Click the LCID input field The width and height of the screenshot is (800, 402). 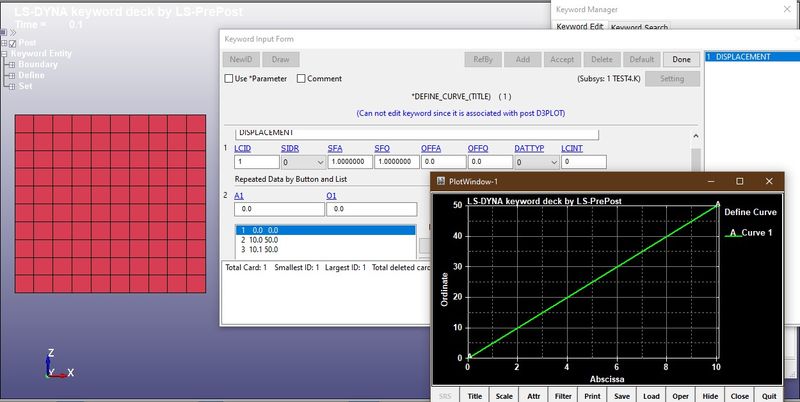(x=257, y=162)
